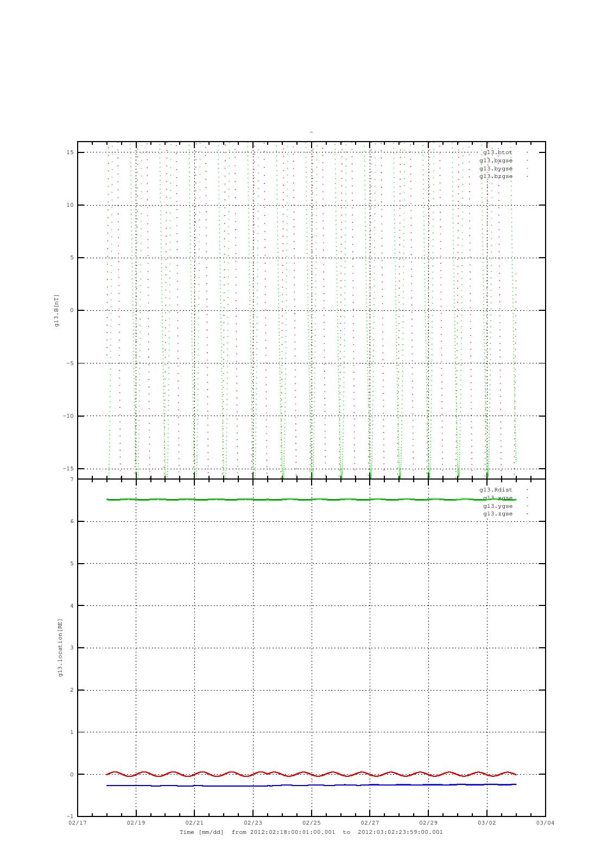
Task: Click the 02/23 date tick label
Action: point(253,822)
